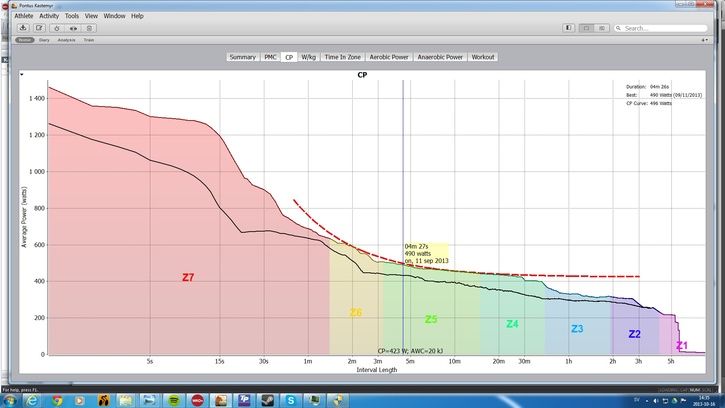Switch to the tiled view style toggle

[x=599, y=28]
